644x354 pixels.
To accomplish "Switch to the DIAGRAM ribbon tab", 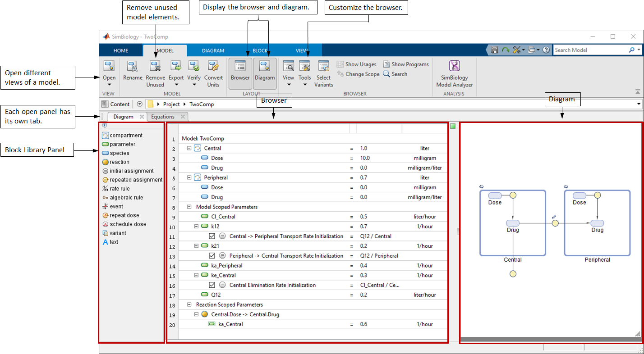I will tap(213, 50).
